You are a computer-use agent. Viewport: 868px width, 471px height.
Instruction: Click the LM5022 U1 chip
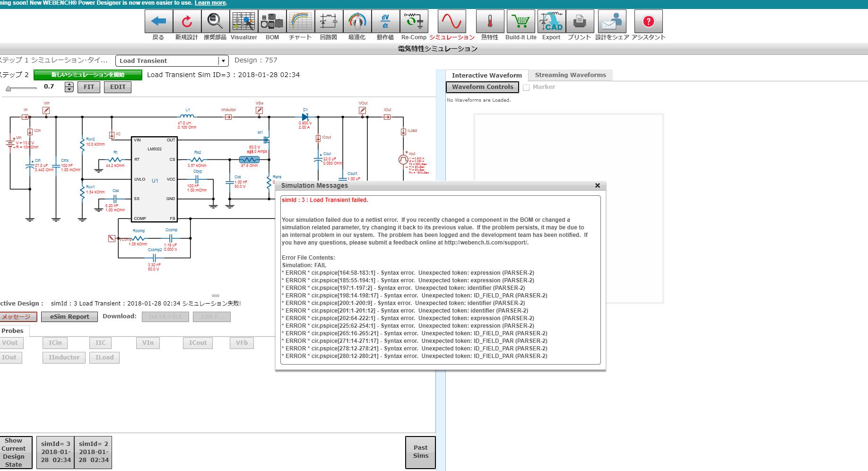pos(155,180)
